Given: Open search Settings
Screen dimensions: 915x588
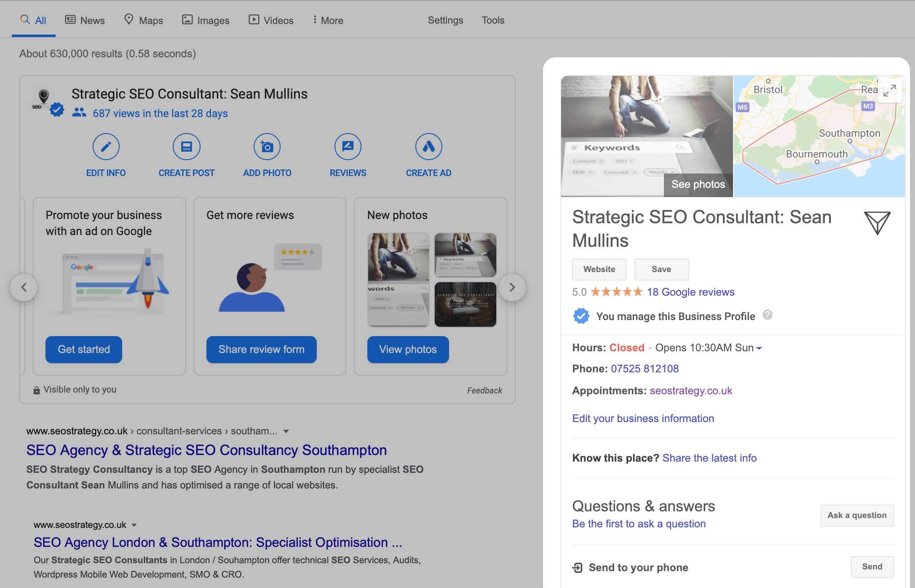Looking at the screenshot, I should point(445,20).
